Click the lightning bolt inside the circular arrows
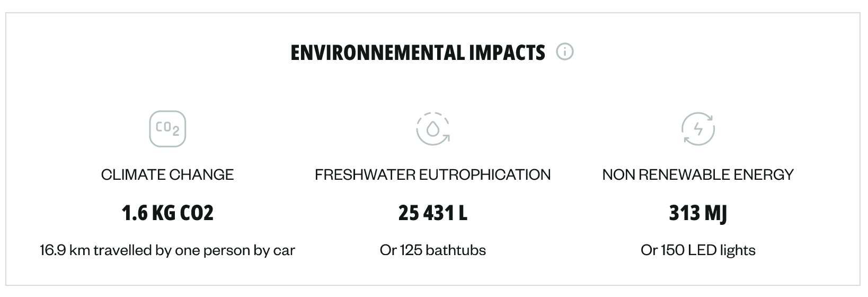Screen dimensions: 868x297 tap(698, 129)
